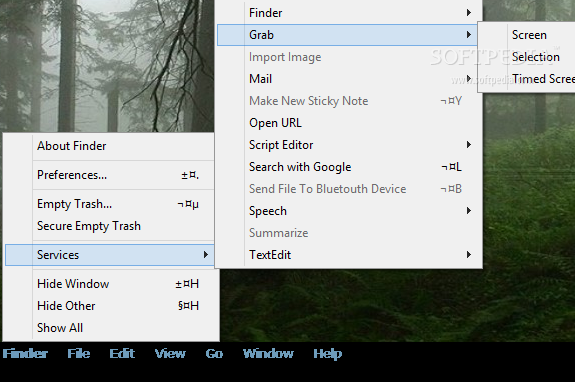Screen dimensions: 575x382
Task: Open the Help menu
Action: (x=327, y=353)
